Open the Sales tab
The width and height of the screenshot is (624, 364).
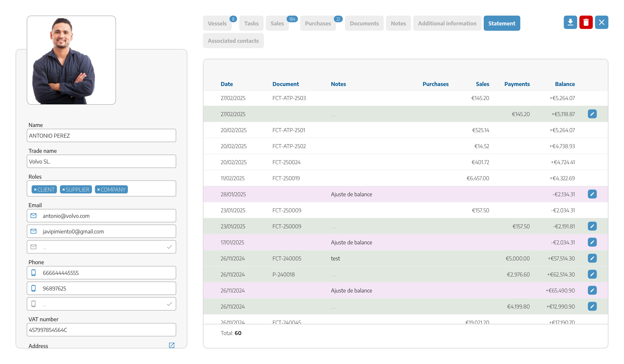click(x=277, y=23)
